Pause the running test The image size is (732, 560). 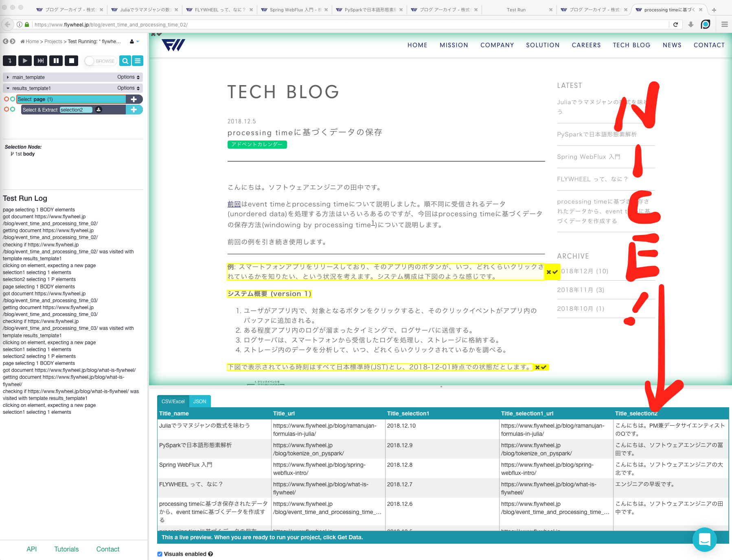[56, 61]
